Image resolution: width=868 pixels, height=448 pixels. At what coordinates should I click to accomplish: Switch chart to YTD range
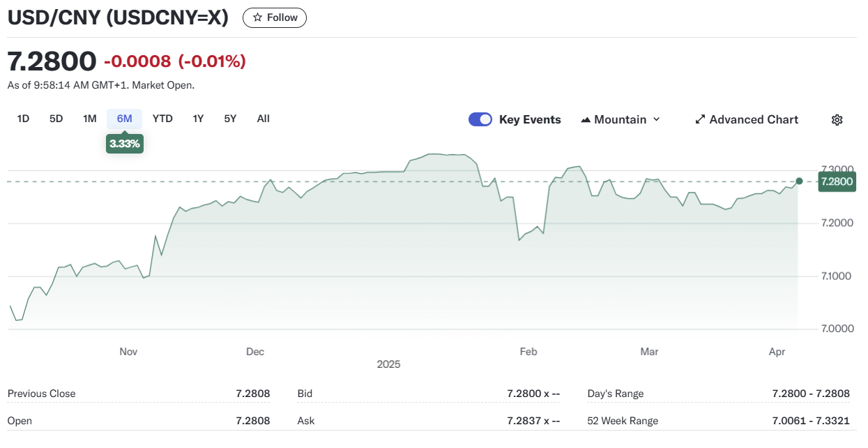162,119
